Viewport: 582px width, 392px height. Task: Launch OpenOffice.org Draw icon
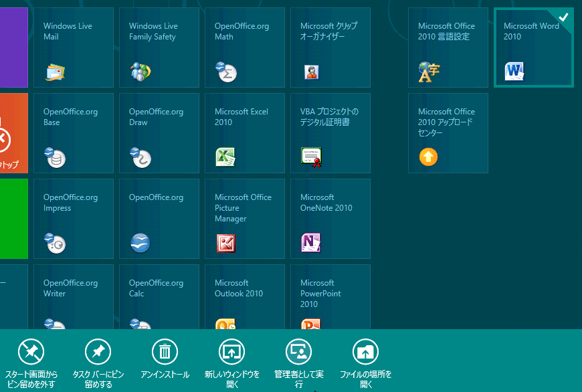(x=140, y=158)
